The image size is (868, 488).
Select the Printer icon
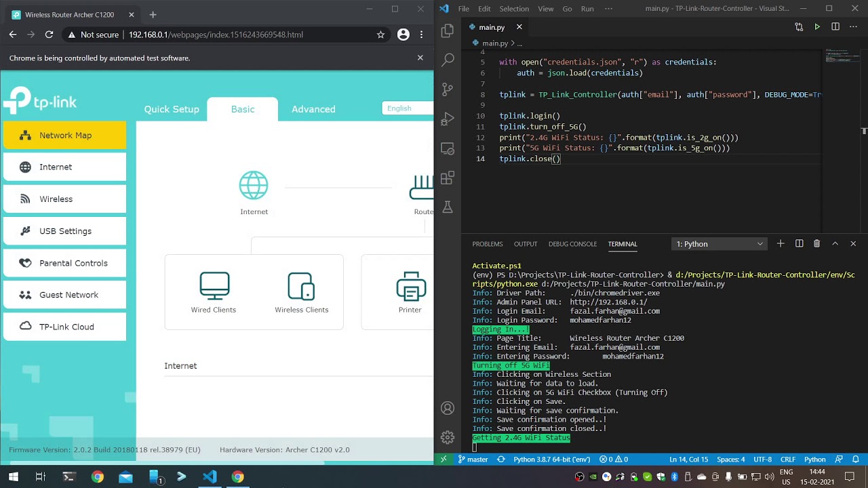tap(411, 285)
